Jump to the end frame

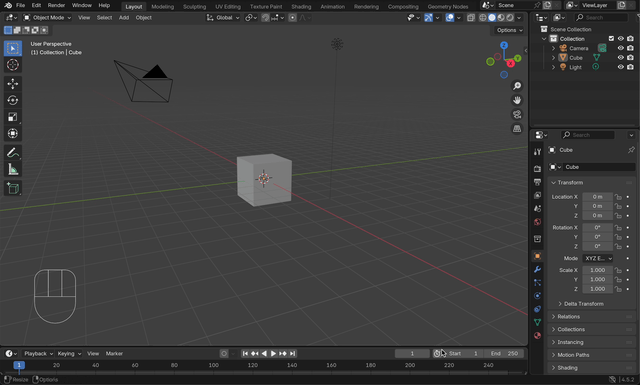[293, 354]
